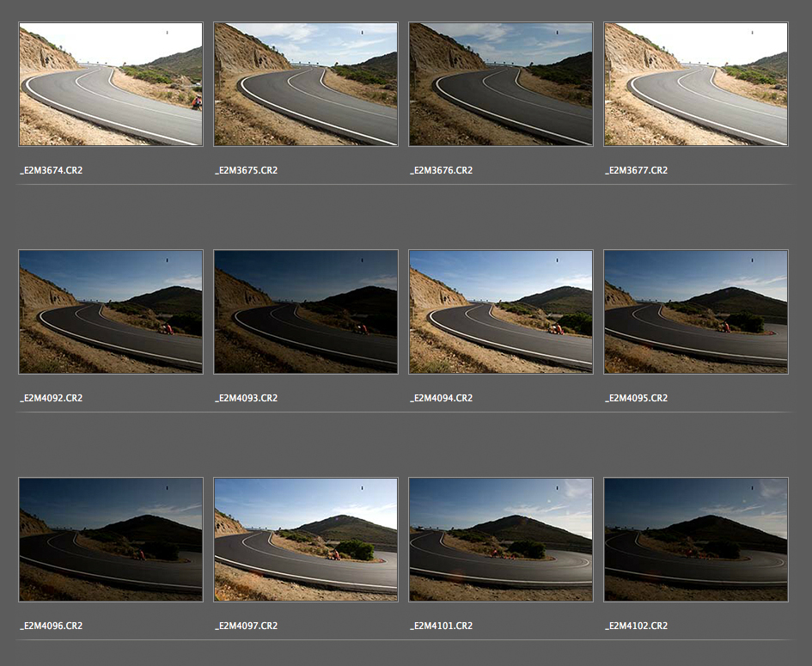Select the _E2M4101.CR2 filename text
This screenshot has height=666, width=812.
coord(442,626)
